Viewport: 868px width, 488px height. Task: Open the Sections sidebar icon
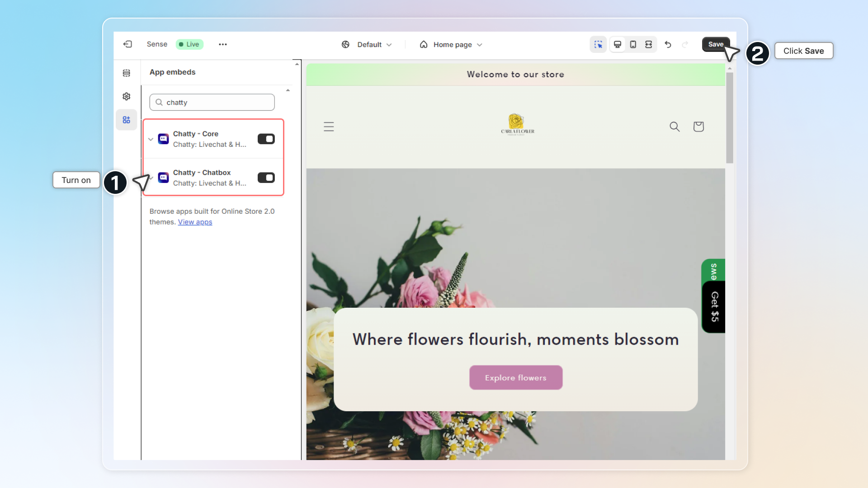click(127, 73)
